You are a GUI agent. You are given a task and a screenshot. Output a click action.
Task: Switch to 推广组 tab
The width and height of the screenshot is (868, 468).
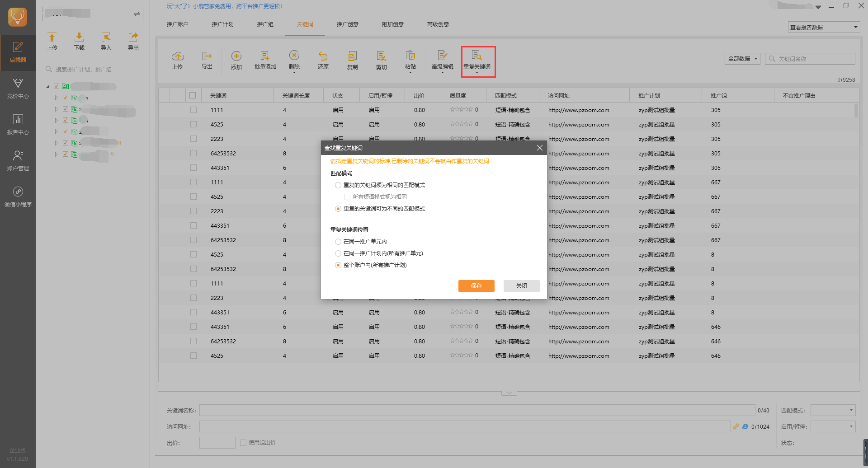coord(265,24)
